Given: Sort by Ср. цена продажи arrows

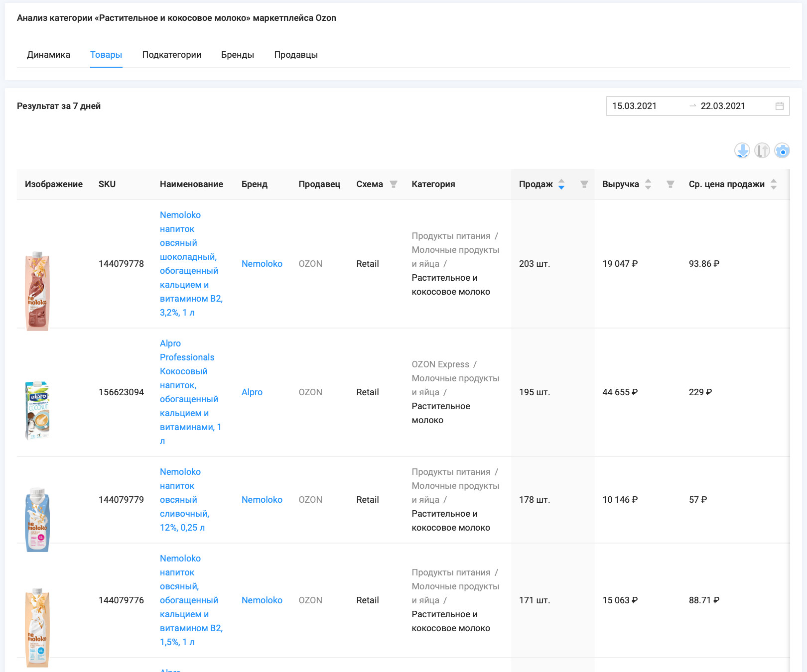Looking at the screenshot, I should (774, 184).
